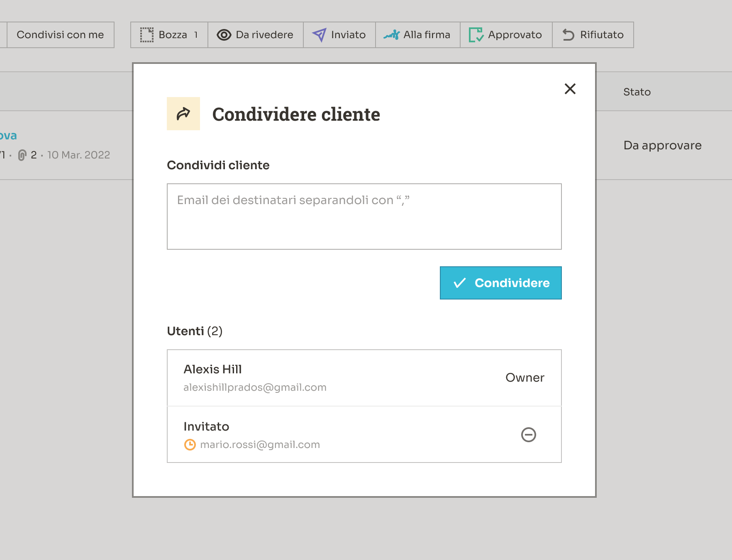Click the paperclip attachment icon
732x560 pixels.
22,155
